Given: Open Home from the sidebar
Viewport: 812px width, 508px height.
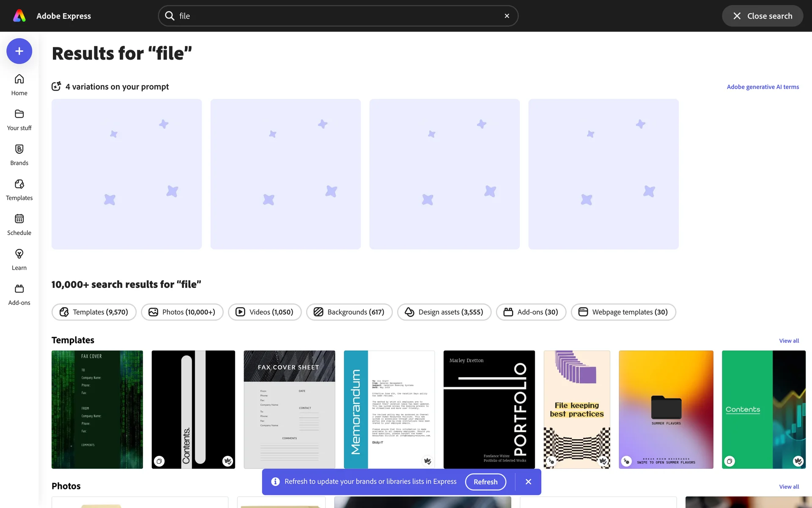Looking at the screenshot, I should click(19, 85).
